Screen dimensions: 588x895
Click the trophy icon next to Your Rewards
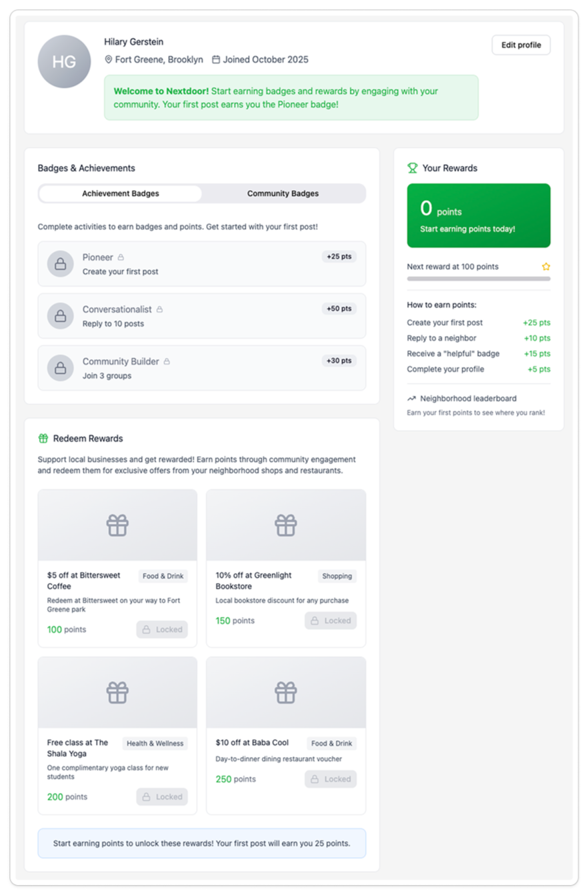click(413, 168)
